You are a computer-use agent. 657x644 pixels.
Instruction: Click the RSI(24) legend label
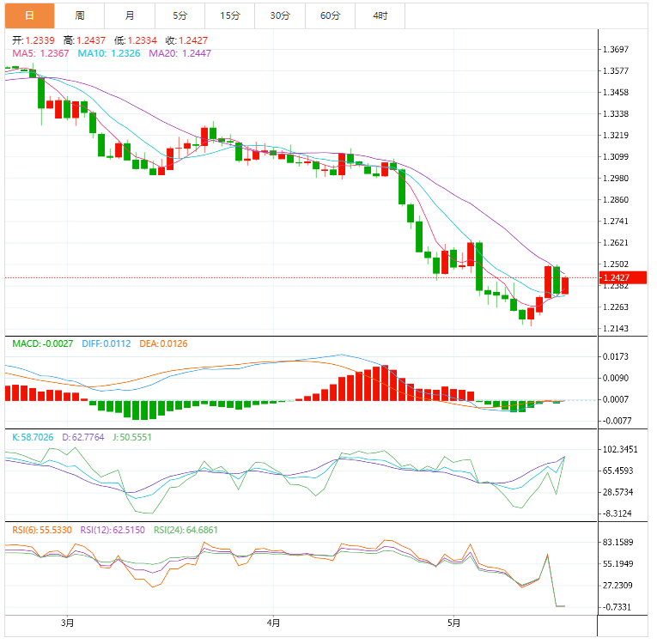pos(186,531)
